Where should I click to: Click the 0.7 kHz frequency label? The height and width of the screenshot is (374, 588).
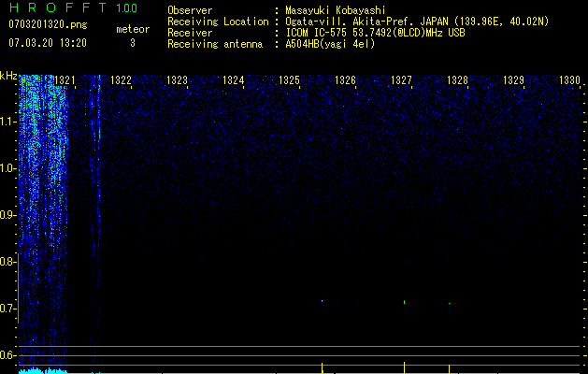tap(7, 309)
